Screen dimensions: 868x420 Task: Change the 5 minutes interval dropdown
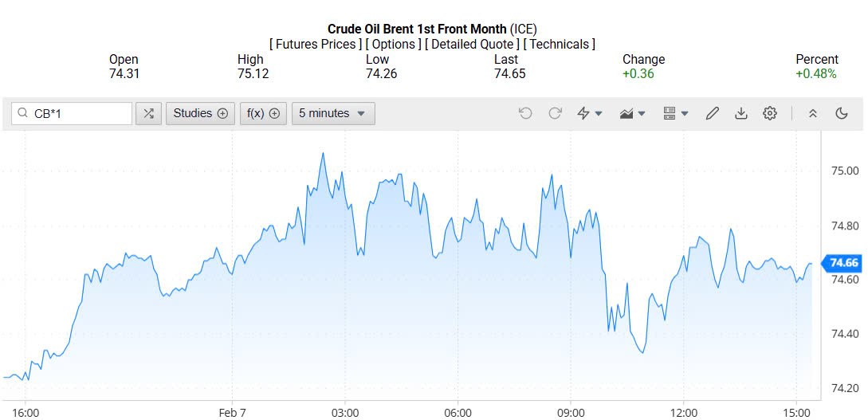click(333, 114)
